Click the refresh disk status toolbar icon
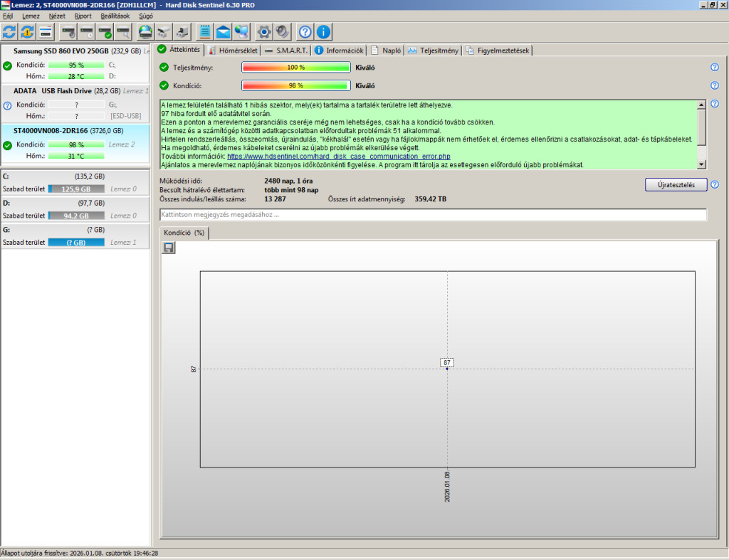This screenshot has width=729, height=560. [9, 31]
